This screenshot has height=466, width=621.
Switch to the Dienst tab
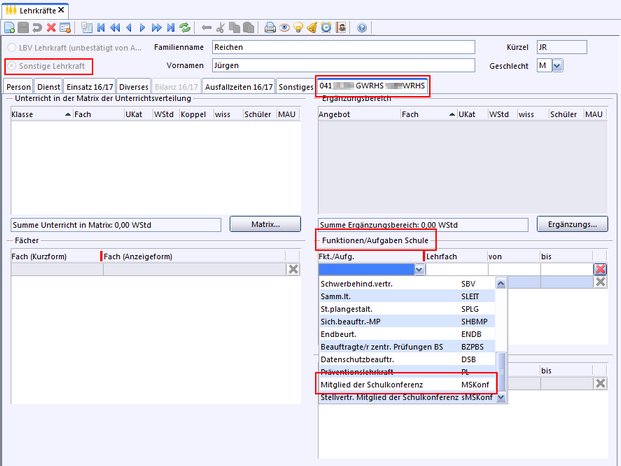click(50, 87)
